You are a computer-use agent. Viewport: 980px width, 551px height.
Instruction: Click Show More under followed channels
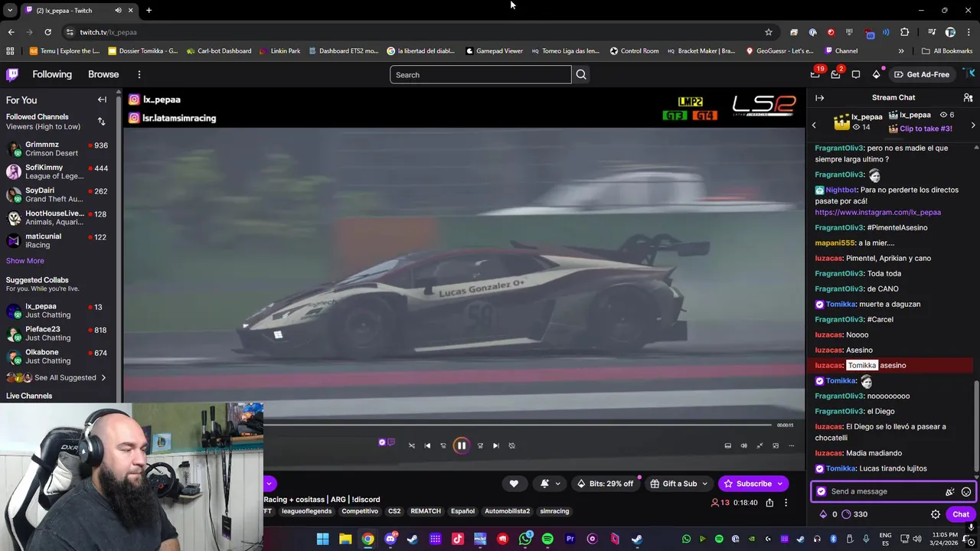[25, 261]
